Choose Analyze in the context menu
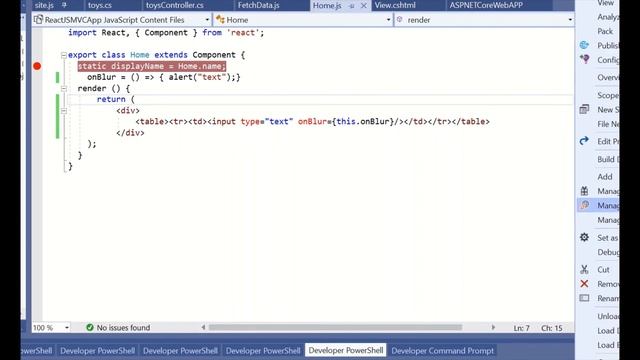The image size is (640, 360). coord(608,17)
